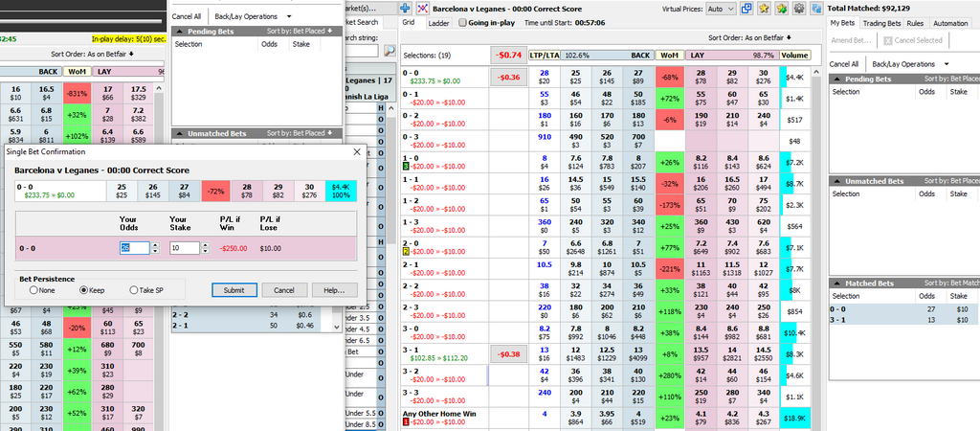Submit the single bet
This screenshot has width=980, height=431.
point(234,290)
